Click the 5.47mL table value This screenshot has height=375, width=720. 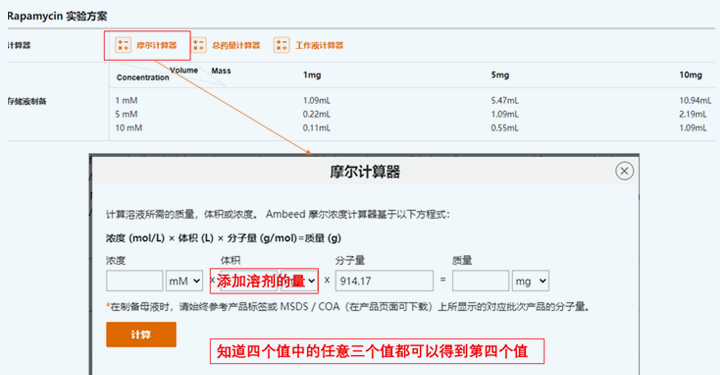(505, 101)
